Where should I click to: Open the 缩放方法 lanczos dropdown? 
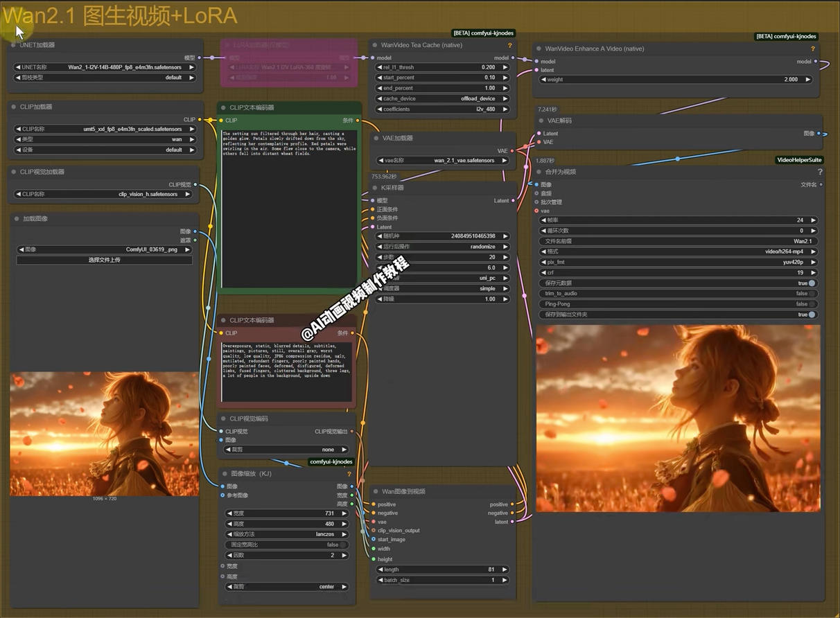[287, 535]
